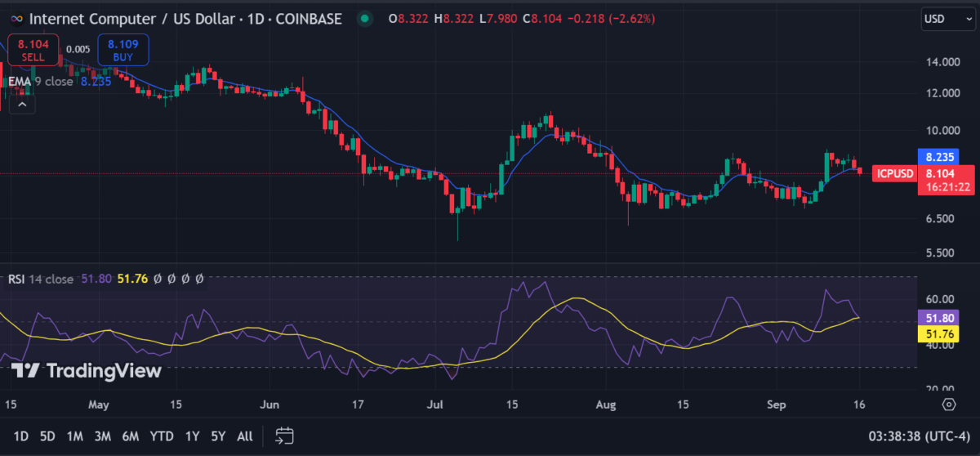Screen dimensions: 980x456
Task: Select the 5D time range
Action: click(48, 436)
